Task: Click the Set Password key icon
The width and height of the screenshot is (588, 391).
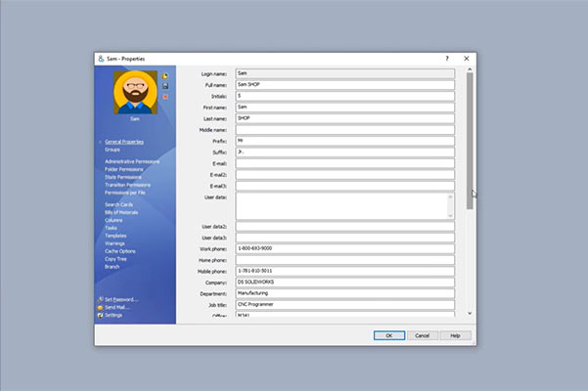Action: coord(100,299)
